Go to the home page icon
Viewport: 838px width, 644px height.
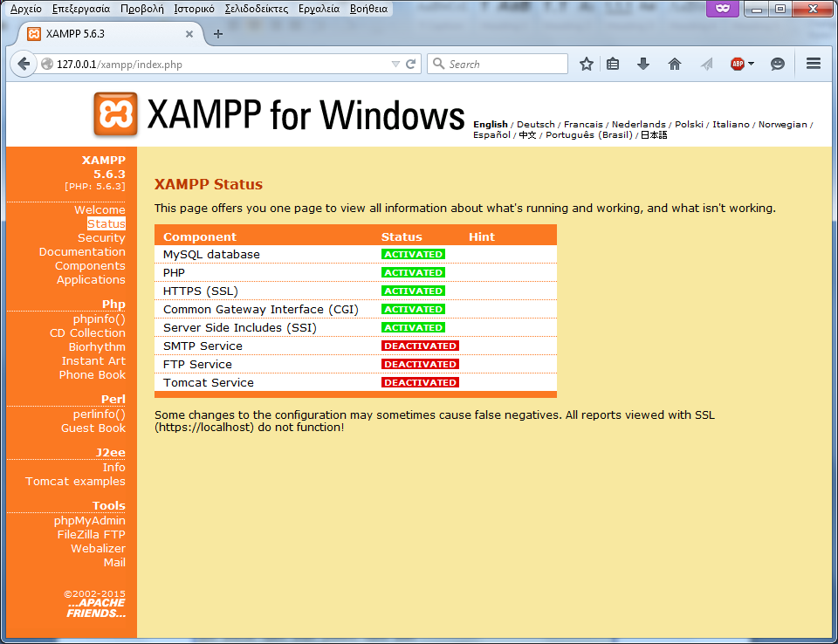pos(675,64)
